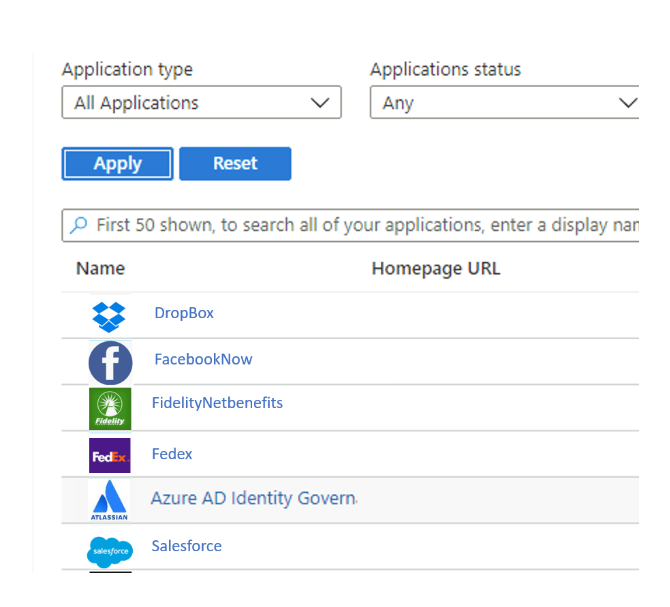This screenshot has height=607, width=670.
Task: Click the Atlassian logo icon
Action: coord(109,500)
